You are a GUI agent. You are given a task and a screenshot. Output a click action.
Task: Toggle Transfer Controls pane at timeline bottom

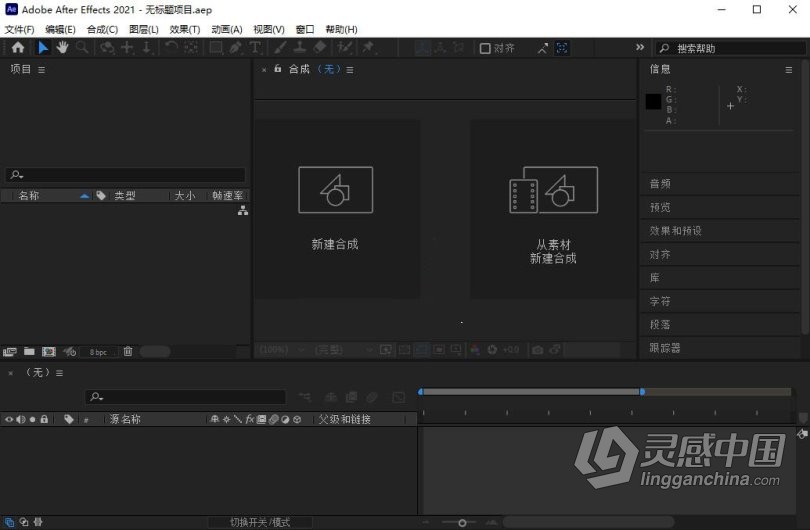point(24,522)
